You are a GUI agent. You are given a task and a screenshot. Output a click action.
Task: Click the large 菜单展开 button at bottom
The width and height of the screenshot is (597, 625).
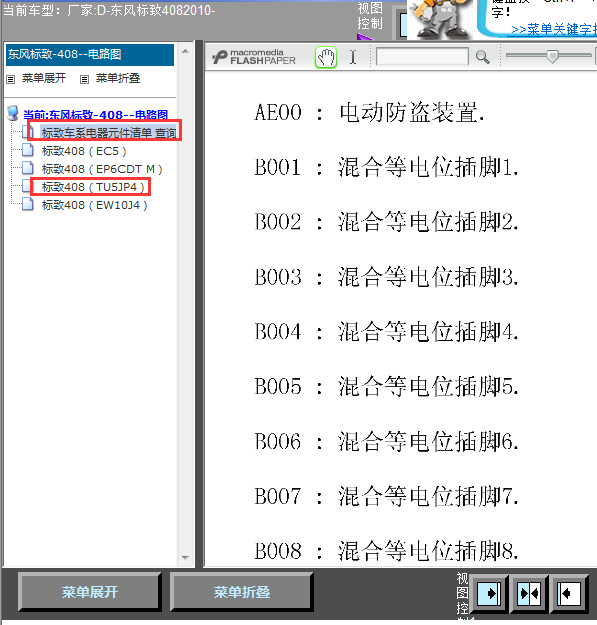(90, 592)
